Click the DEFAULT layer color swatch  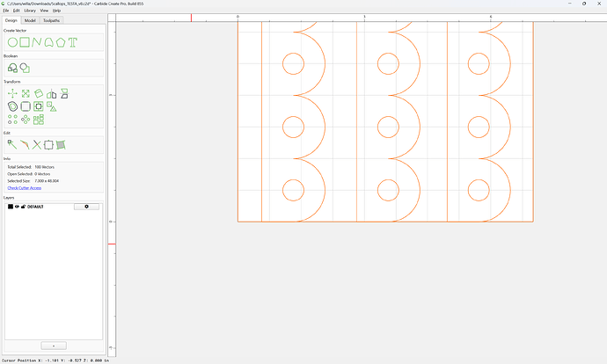click(11, 207)
